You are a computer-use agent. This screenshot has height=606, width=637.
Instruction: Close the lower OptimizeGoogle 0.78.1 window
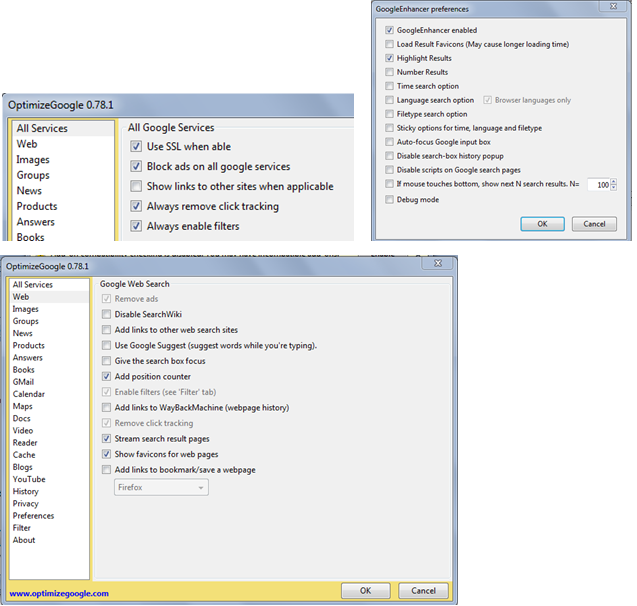point(438,263)
